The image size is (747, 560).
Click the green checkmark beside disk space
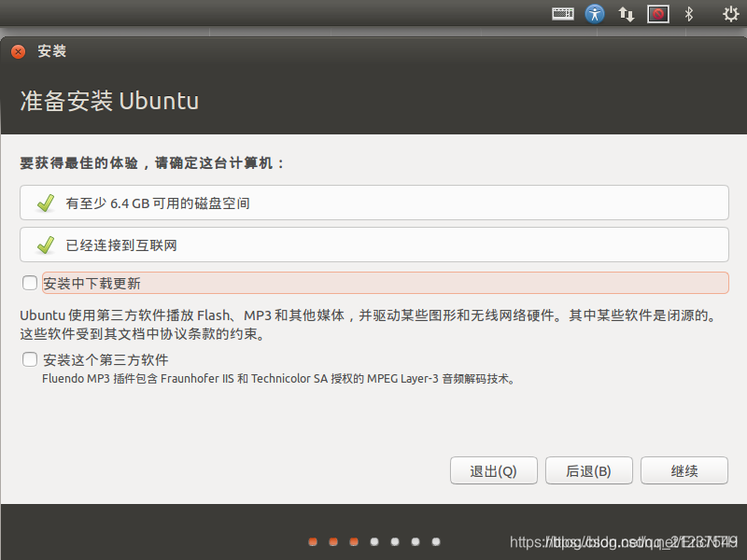coord(46,203)
